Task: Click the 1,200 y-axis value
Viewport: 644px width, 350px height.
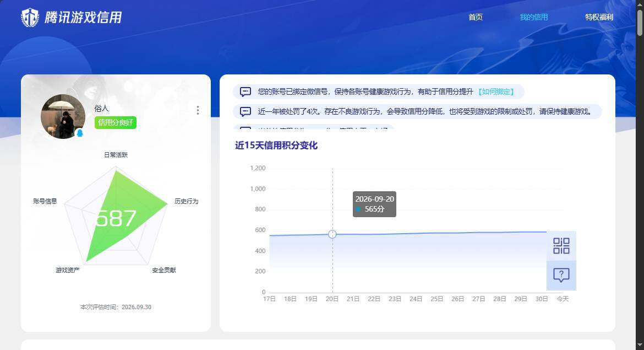Action: 258,168
